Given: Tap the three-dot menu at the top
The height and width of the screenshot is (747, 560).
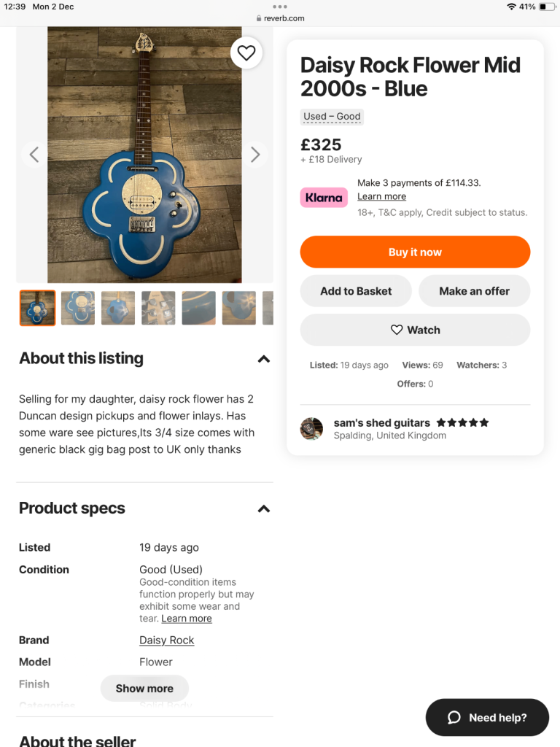Looking at the screenshot, I should pos(280,7).
